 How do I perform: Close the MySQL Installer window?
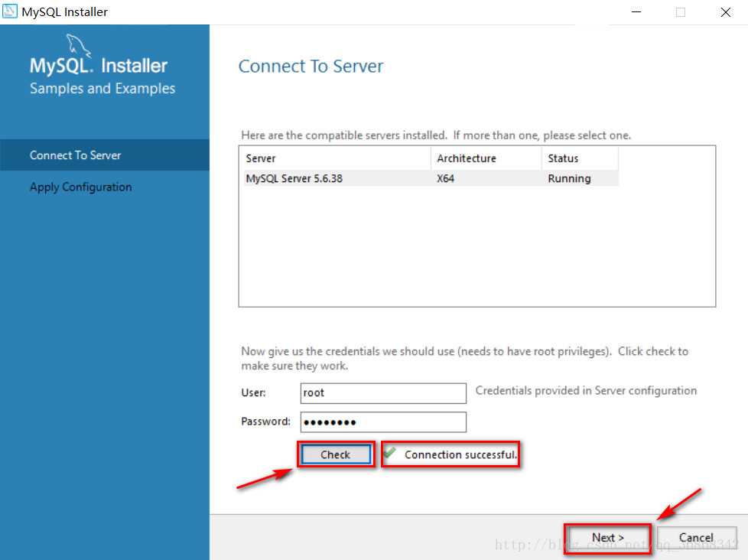click(x=726, y=12)
